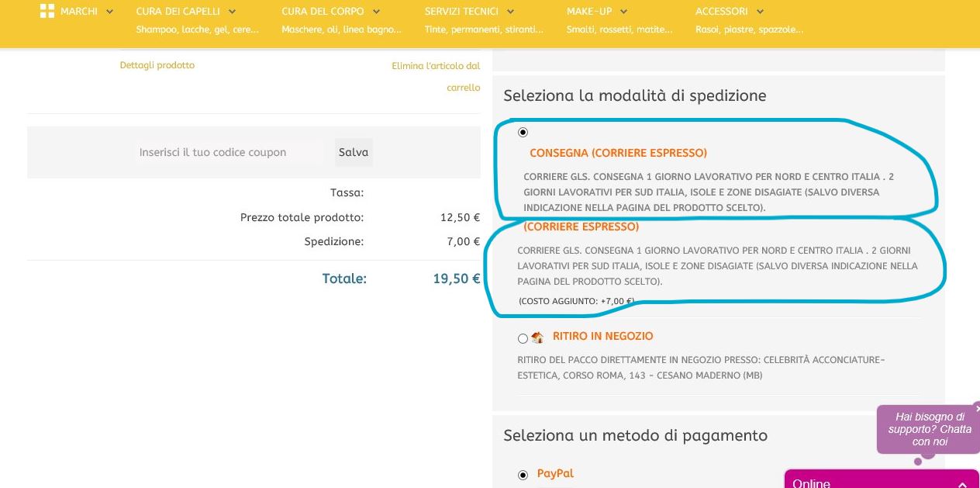
Task: Expand the Make-Up dropdown arrow
Action: click(x=624, y=12)
